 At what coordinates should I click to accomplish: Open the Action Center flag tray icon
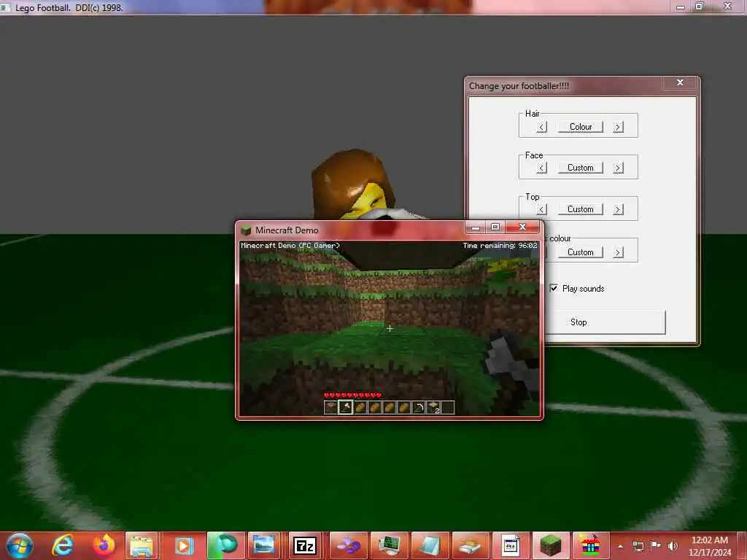[x=656, y=545]
